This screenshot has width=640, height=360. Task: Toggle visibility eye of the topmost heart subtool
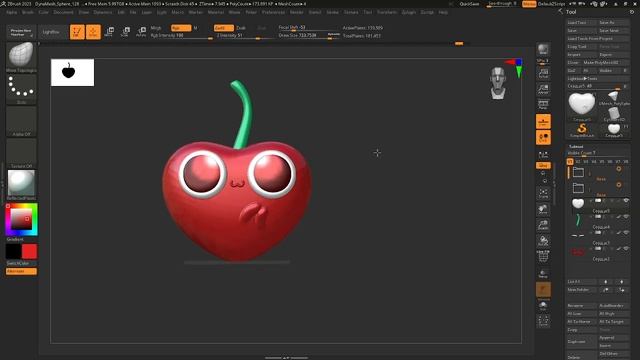point(626,200)
